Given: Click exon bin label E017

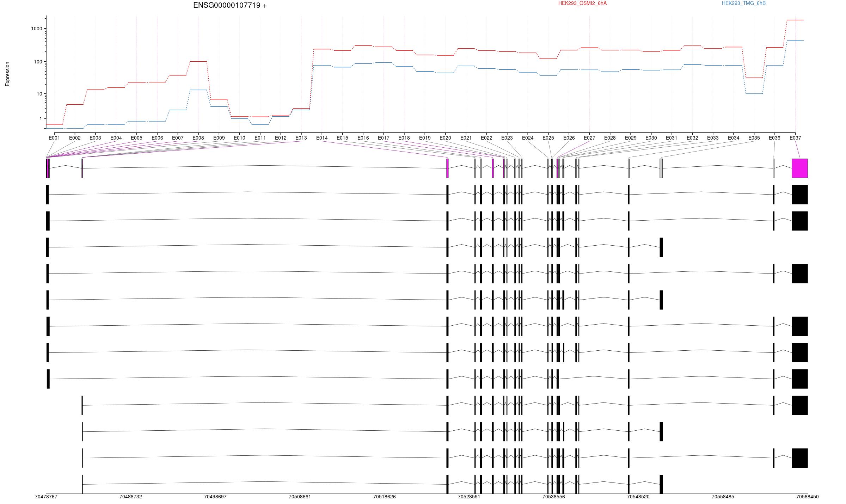Looking at the screenshot, I should 384,138.
